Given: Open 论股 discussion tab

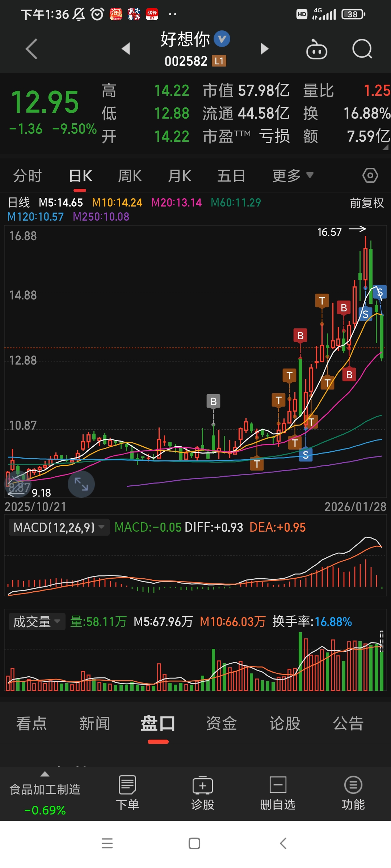Looking at the screenshot, I should [285, 724].
